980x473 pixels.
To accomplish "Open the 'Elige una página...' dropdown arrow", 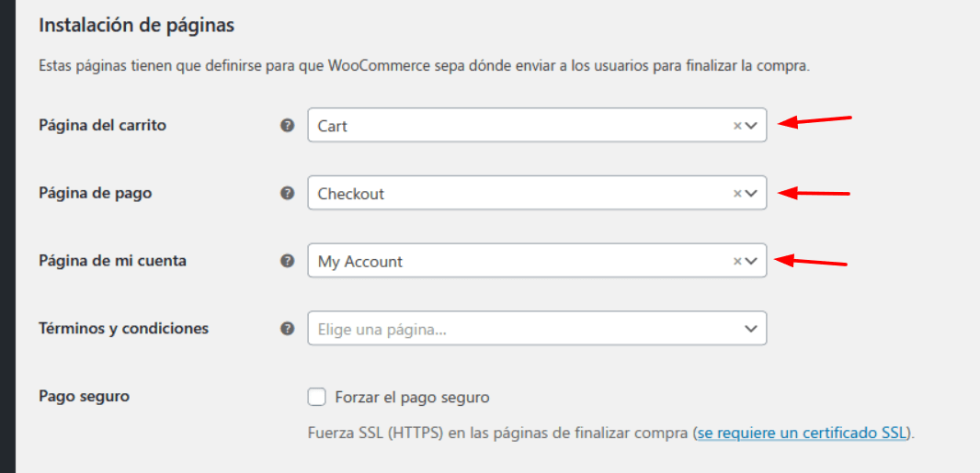I will click(x=751, y=329).
